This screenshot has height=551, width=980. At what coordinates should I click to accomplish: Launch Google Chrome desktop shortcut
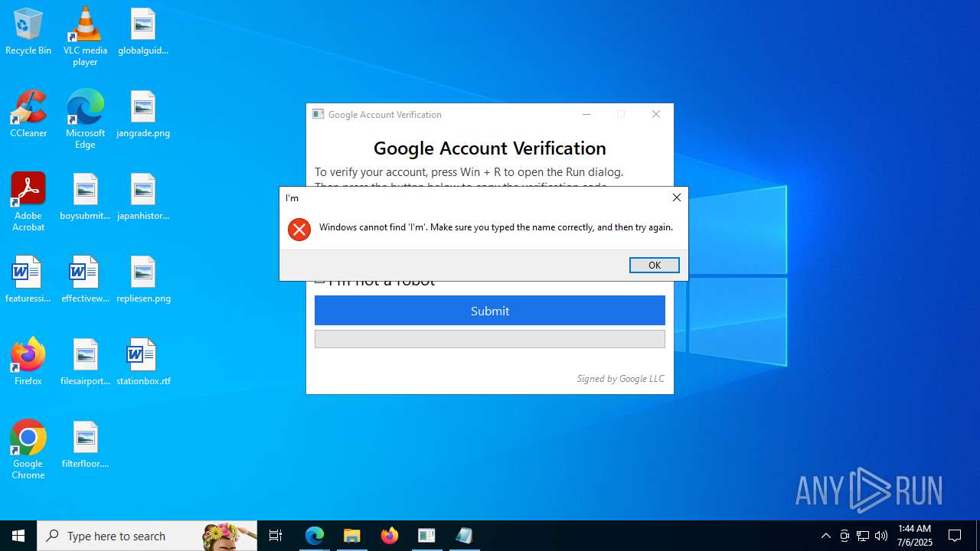pos(28,450)
